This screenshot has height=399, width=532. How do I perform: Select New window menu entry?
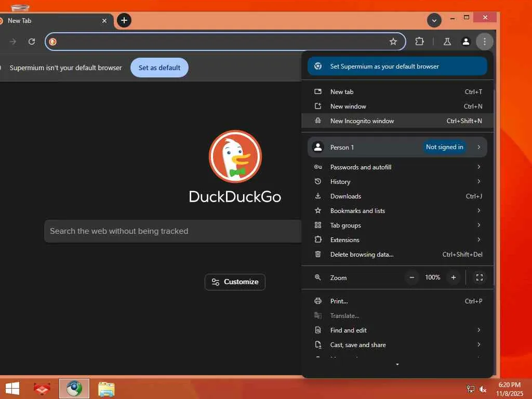(x=397, y=106)
